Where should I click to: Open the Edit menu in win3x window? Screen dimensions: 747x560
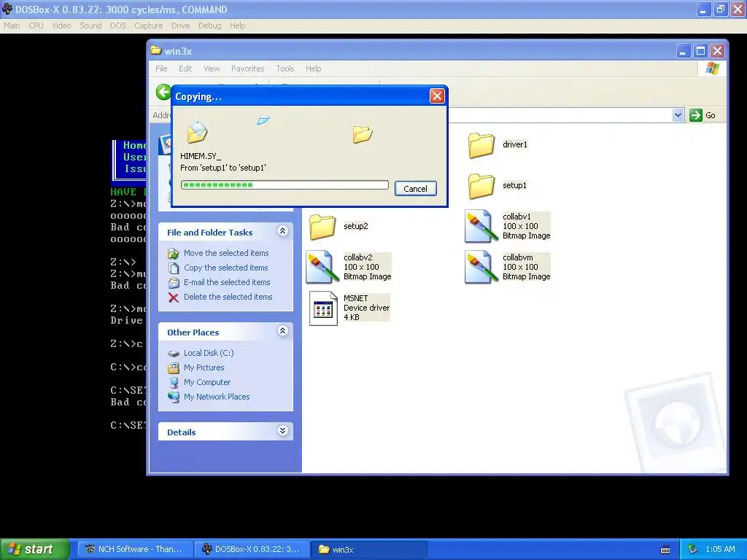point(185,69)
